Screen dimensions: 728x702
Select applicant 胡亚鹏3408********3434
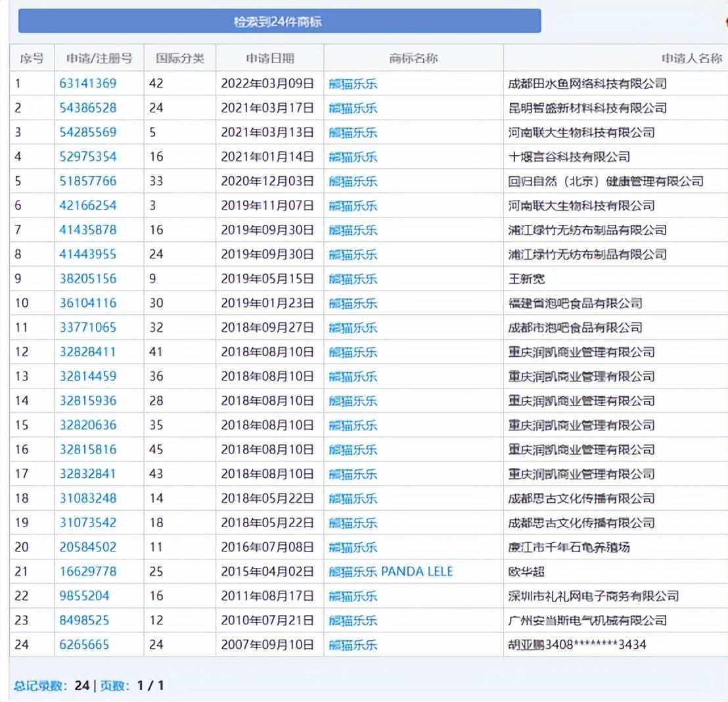coord(577,644)
